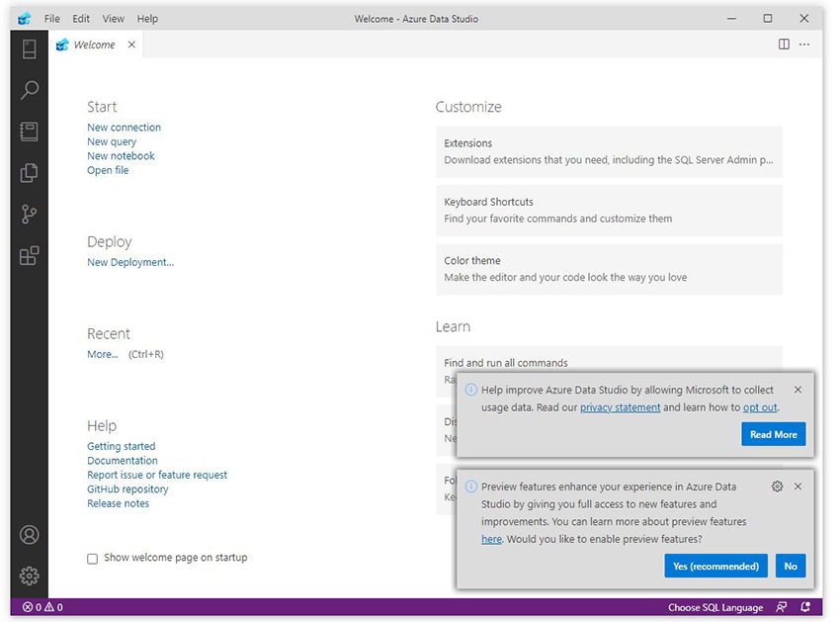840x622 pixels.
Task: Dismiss the usage data notification
Action: (798, 390)
